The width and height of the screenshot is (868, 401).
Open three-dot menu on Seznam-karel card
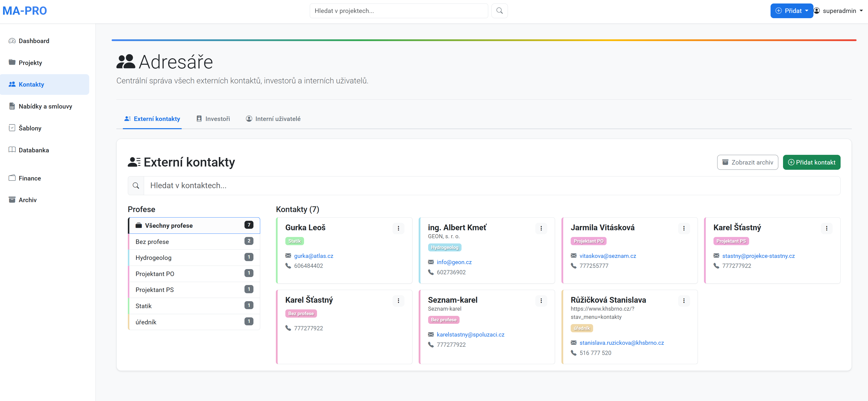click(x=541, y=301)
